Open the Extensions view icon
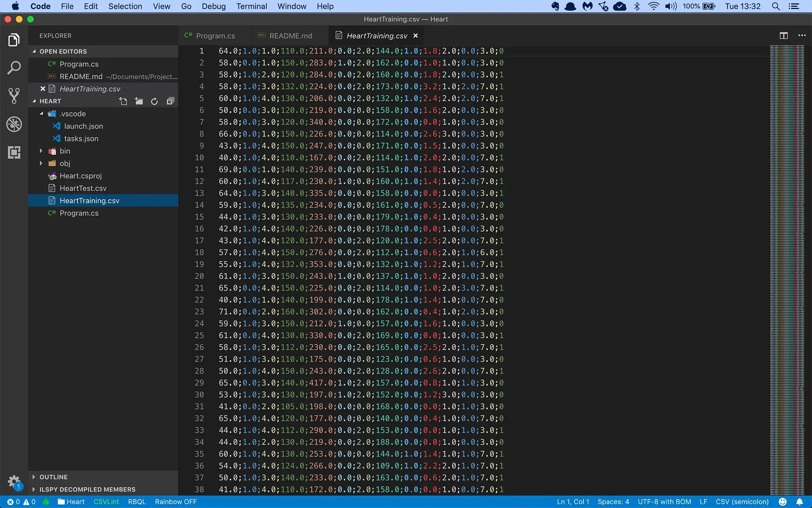 click(14, 152)
